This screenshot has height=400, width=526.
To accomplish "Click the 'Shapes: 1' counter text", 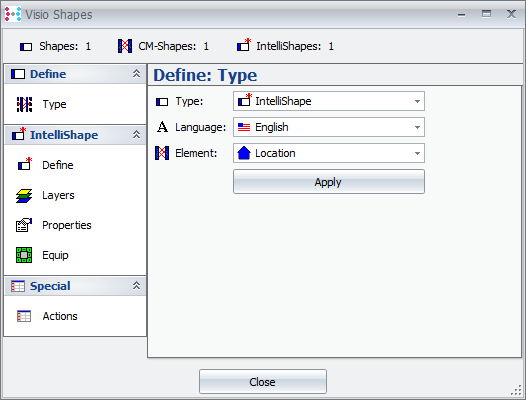I will click(65, 46).
